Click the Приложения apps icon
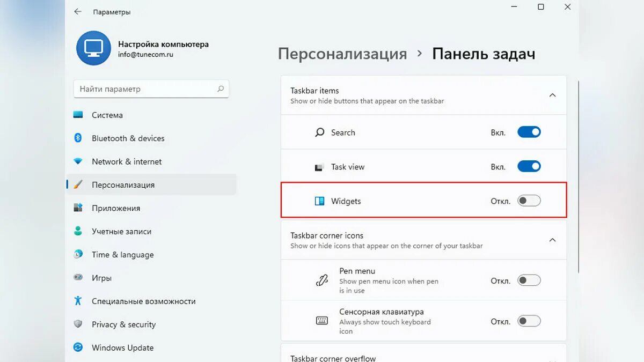The height and width of the screenshot is (362, 644). pos(78,208)
